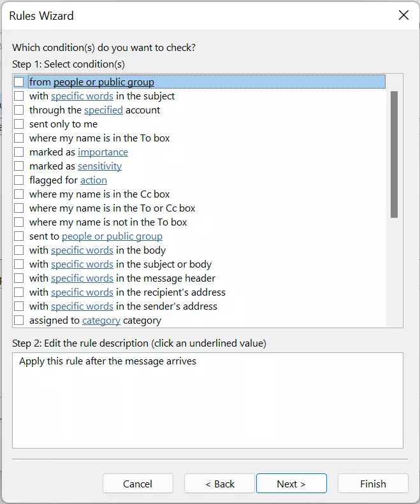Select the 'sent only to me' text row
The height and width of the screenshot is (504, 420).
(63, 124)
